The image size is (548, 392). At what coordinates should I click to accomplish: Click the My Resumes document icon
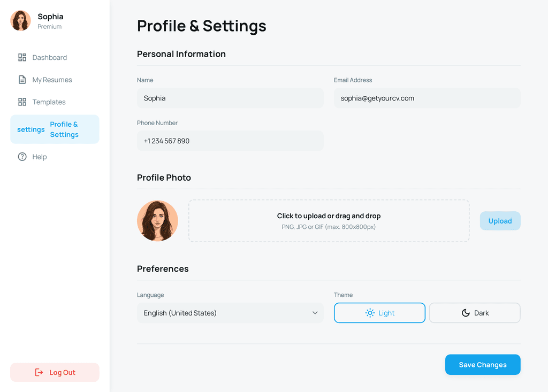pyautogui.click(x=22, y=80)
